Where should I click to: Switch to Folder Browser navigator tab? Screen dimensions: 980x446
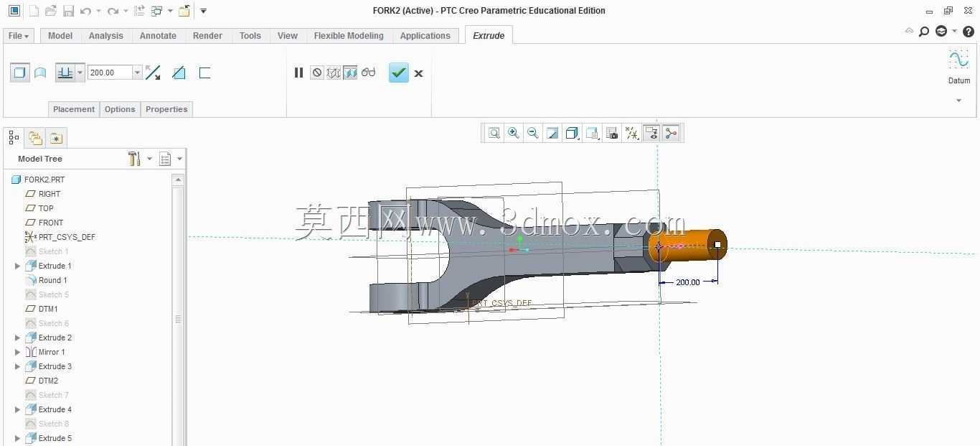coord(35,137)
